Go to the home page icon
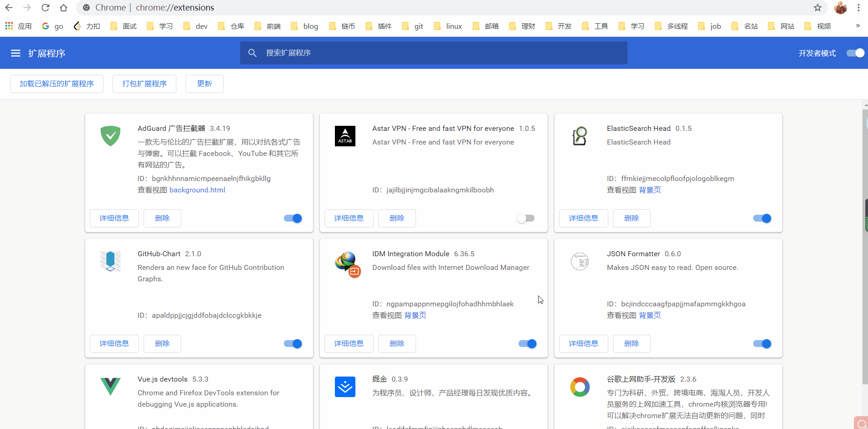The height and width of the screenshot is (429, 868). pyautogui.click(x=63, y=8)
